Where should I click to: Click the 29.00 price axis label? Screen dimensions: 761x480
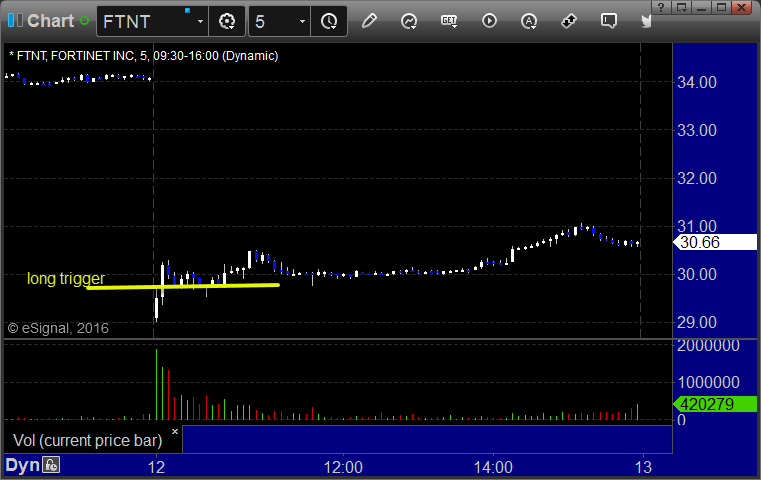(x=697, y=322)
